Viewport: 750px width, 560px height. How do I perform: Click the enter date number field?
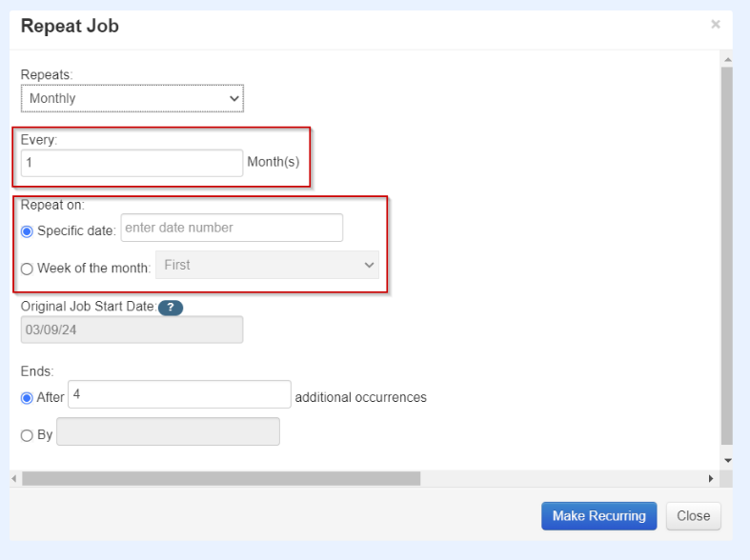pyautogui.click(x=232, y=228)
